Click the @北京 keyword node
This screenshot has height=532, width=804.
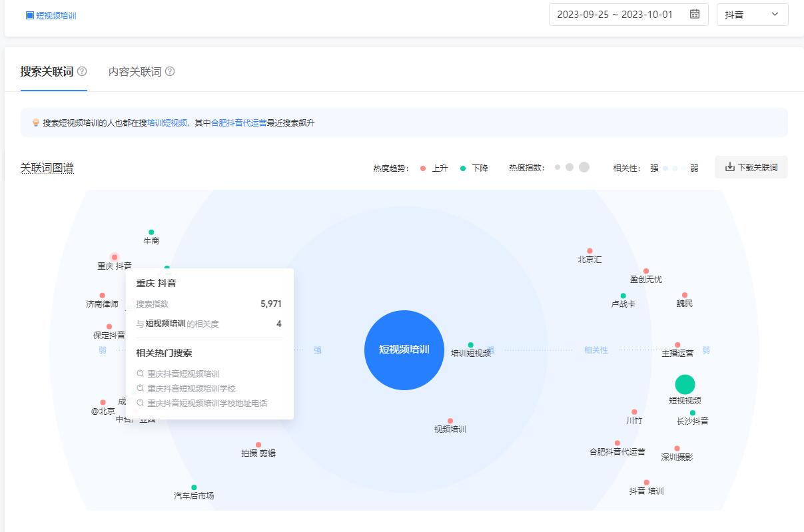click(x=103, y=403)
